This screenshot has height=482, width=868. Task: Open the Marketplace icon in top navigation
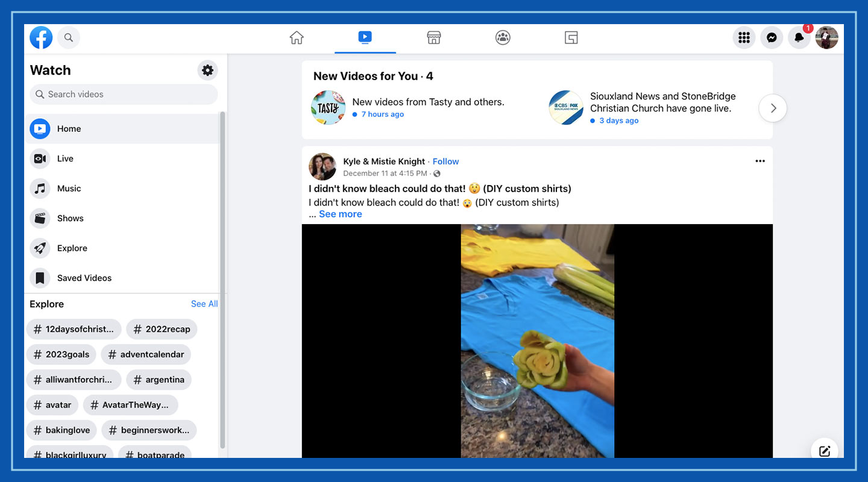(x=433, y=37)
